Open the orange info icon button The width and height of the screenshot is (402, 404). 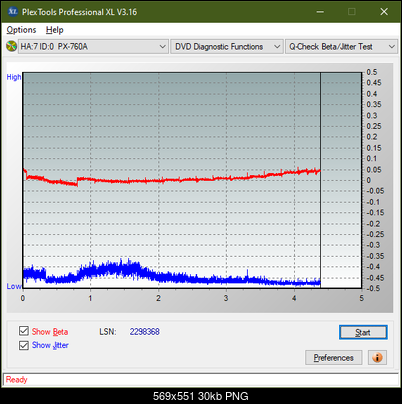coord(377,358)
